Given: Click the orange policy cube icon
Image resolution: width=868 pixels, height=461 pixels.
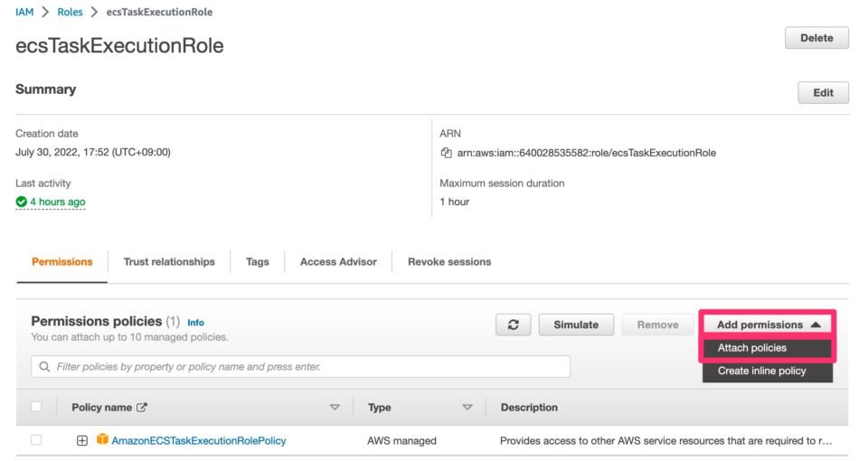Looking at the screenshot, I should click(x=103, y=440).
